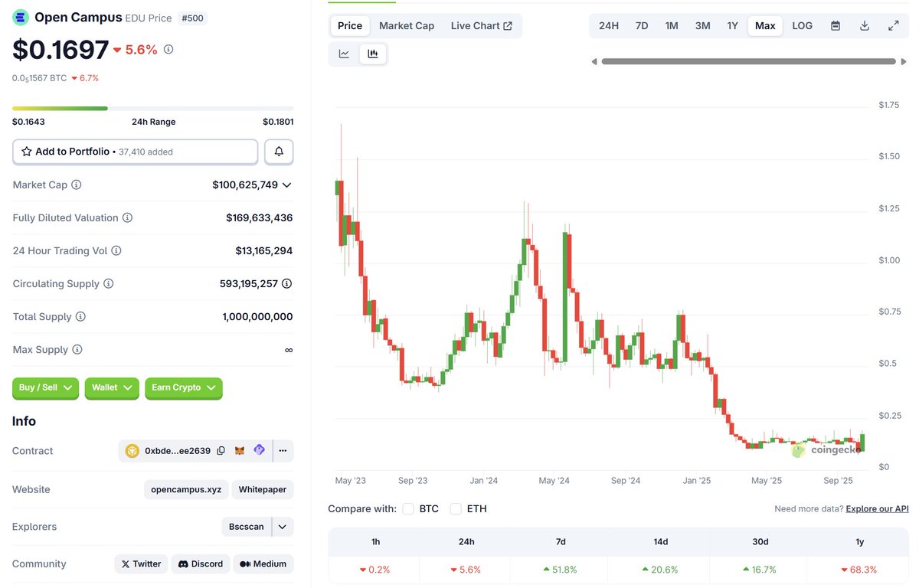Open the Live Chart tab
Viewport: 919px width, 588px height.
pyautogui.click(x=482, y=26)
